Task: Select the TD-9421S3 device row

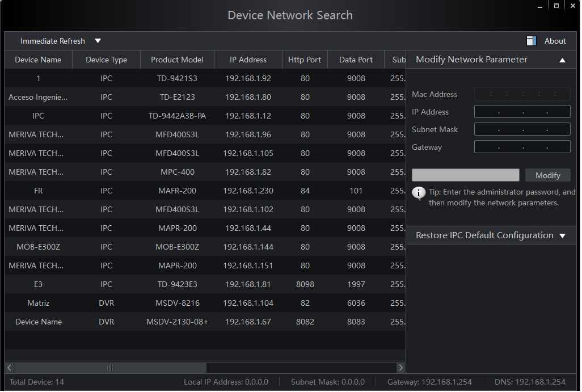Action: click(x=177, y=78)
